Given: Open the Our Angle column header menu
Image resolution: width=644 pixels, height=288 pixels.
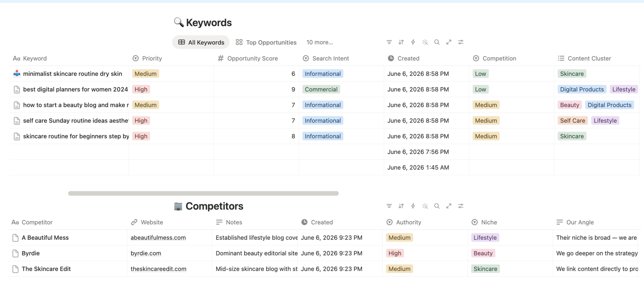Looking at the screenshot, I should click(x=595, y=222).
